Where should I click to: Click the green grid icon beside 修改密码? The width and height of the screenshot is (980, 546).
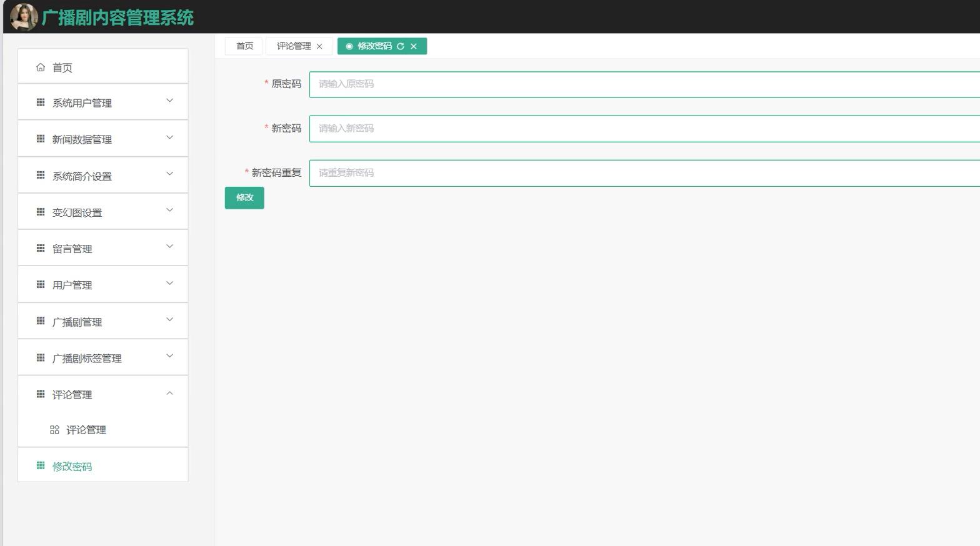[x=41, y=465]
